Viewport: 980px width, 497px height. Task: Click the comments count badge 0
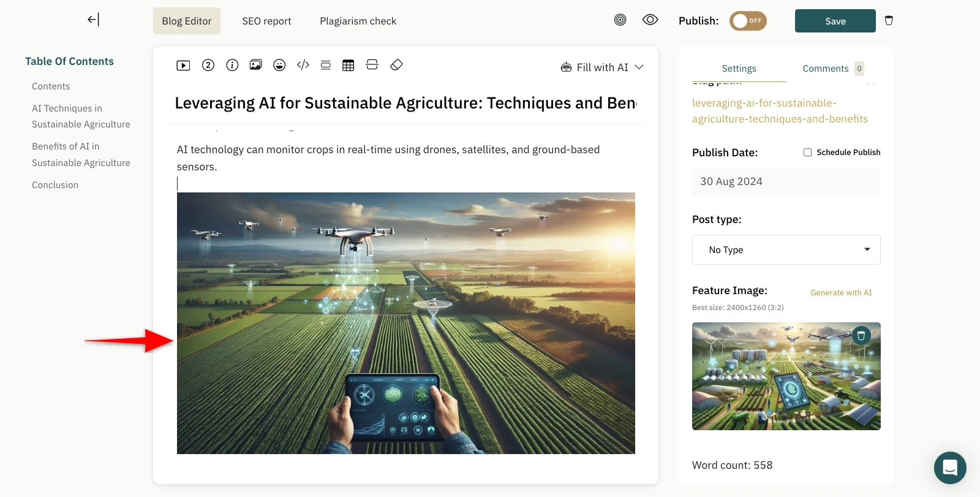(x=859, y=69)
